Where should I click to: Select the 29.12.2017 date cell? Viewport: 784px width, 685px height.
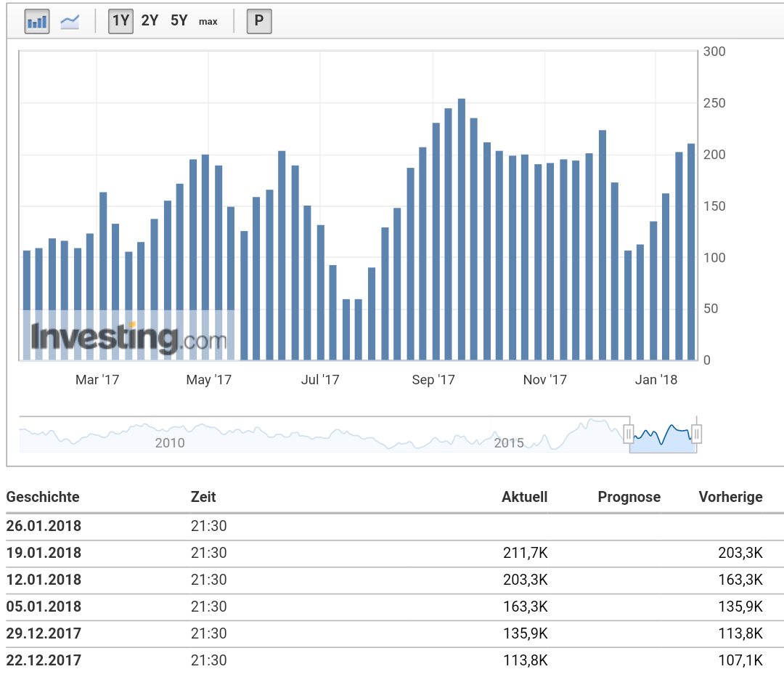(x=44, y=633)
